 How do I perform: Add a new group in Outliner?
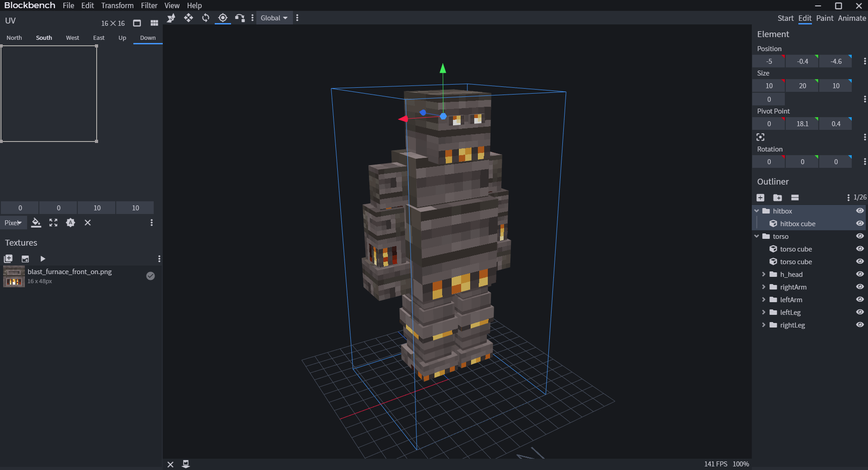(x=778, y=198)
